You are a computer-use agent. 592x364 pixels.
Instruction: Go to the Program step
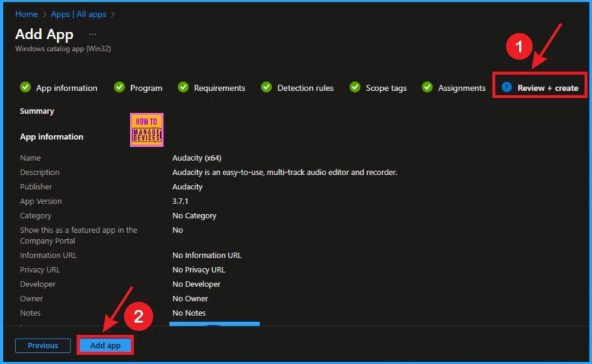[x=146, y=88]
